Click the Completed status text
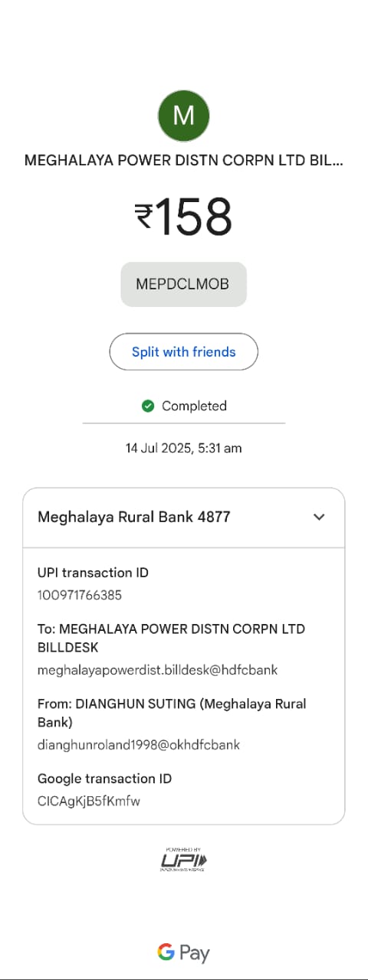368x980 pixels. point(194,406)
